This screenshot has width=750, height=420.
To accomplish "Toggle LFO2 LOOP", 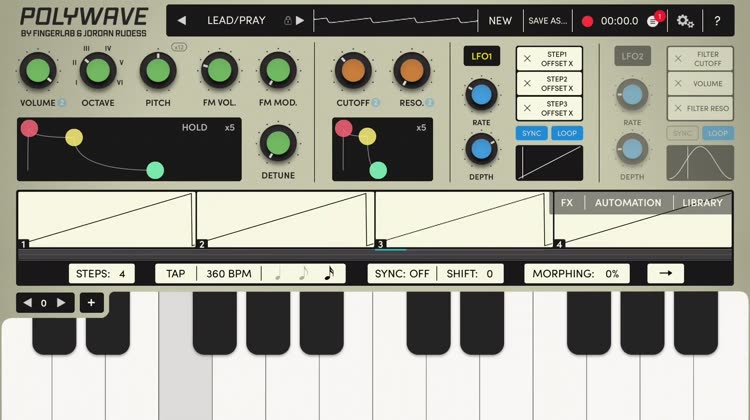I will [x=718, y=133].
